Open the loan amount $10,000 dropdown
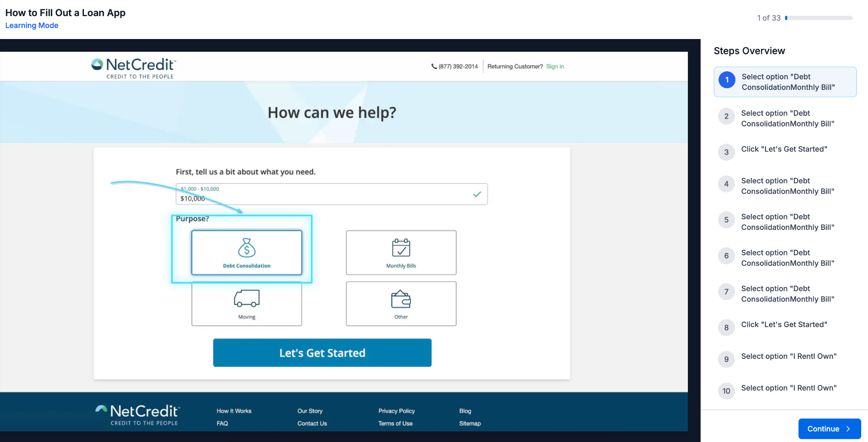Screen dimensions: 868x442 331,194
